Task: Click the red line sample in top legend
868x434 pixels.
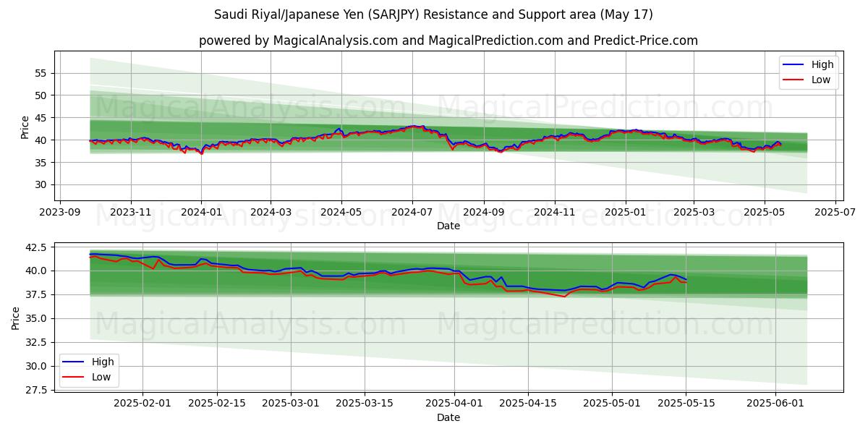Action: pyautogui.click(x=794, y=80)
